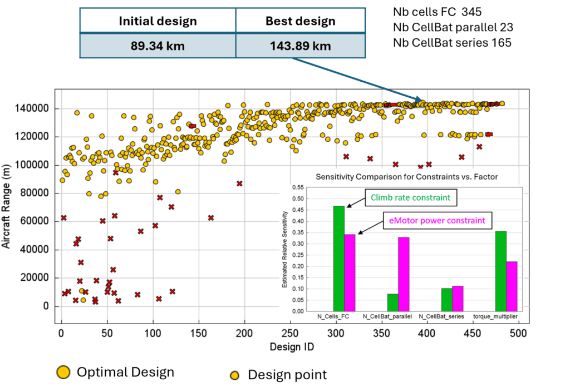Click the red X failed point near Design 163

coord(211,218)
